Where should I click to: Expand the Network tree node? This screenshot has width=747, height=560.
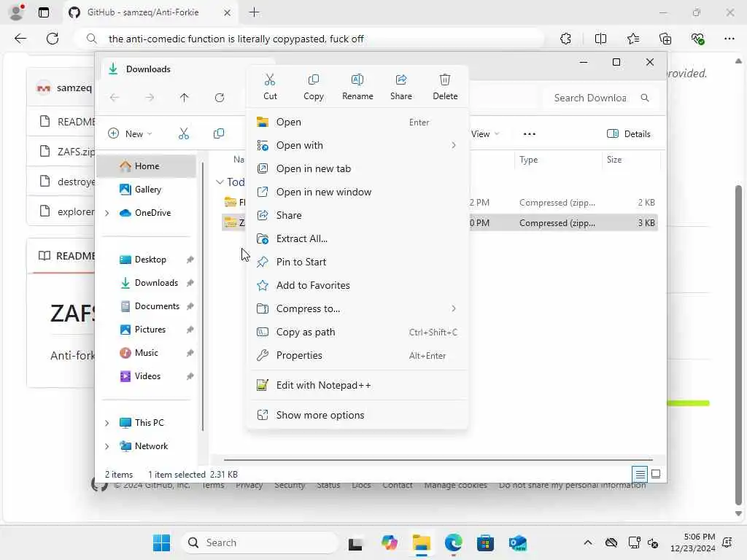[107, 446]
